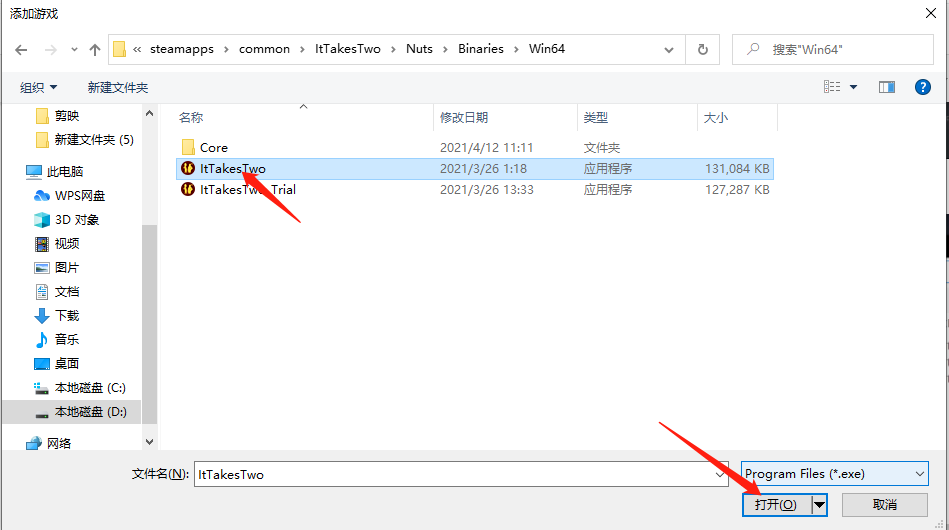The image size is (949, 530).
Task: Select the ItTakesTwo application file
Action: coord(232,168)
